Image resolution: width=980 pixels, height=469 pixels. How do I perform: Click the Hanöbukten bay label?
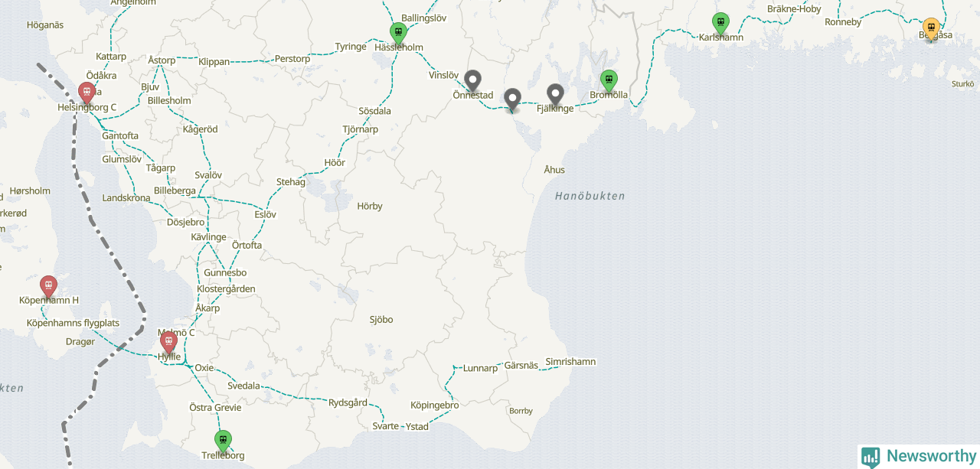point(590,196)
